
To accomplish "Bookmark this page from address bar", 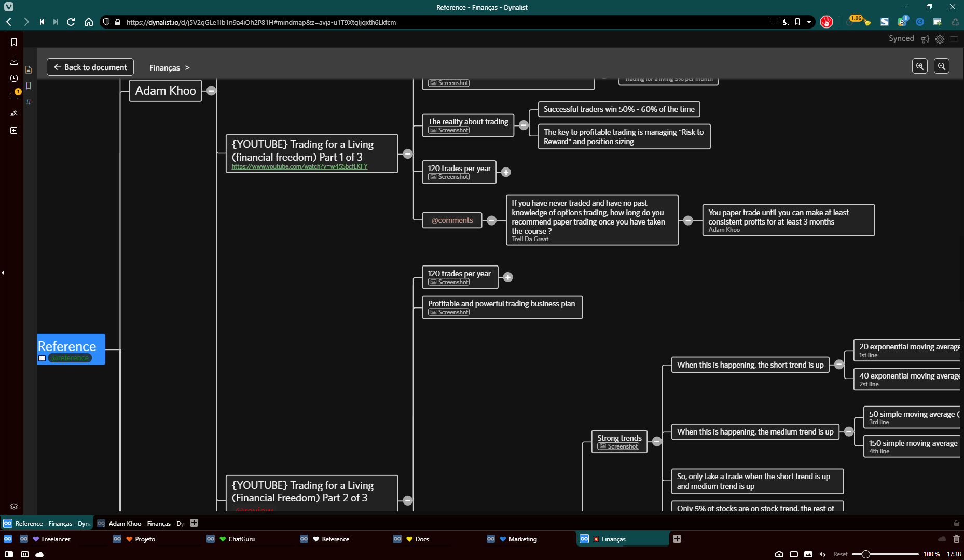I will click(797, 22).
